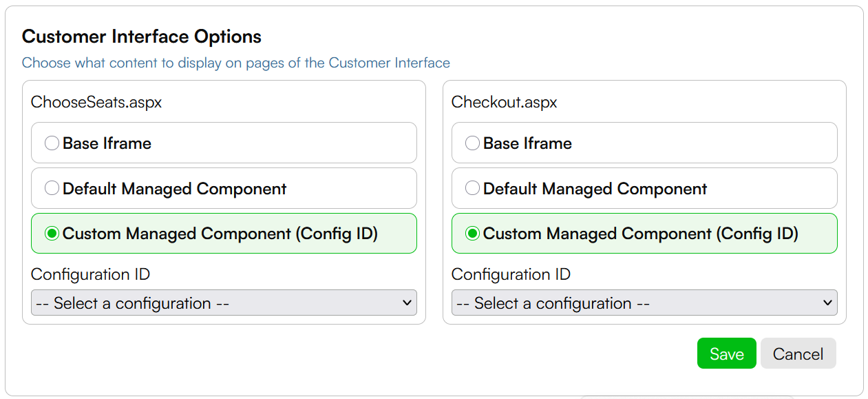Open Checkout.aspx Configuration ID dropdown
The width and height of the screenshot is (868, 399).
tap(644, 303)
